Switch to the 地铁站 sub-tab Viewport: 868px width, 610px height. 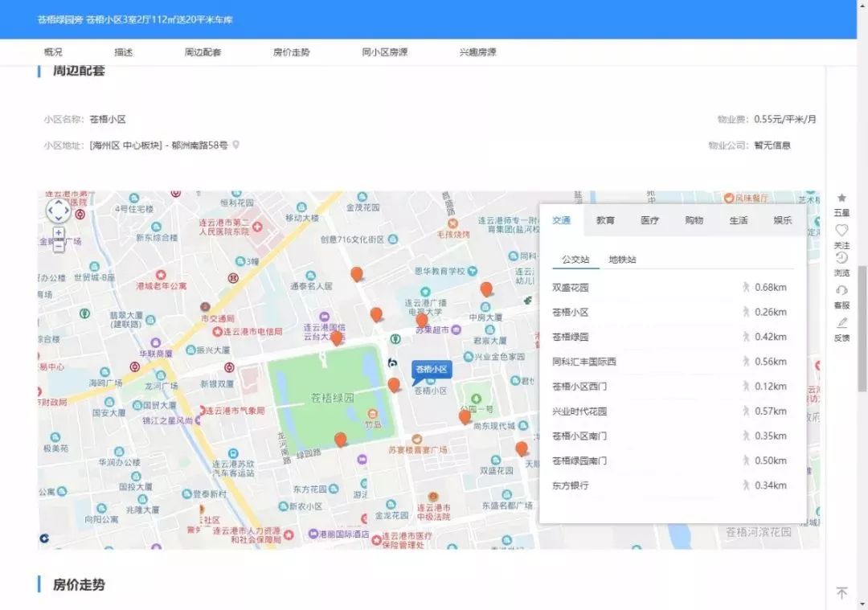point(622,260)
